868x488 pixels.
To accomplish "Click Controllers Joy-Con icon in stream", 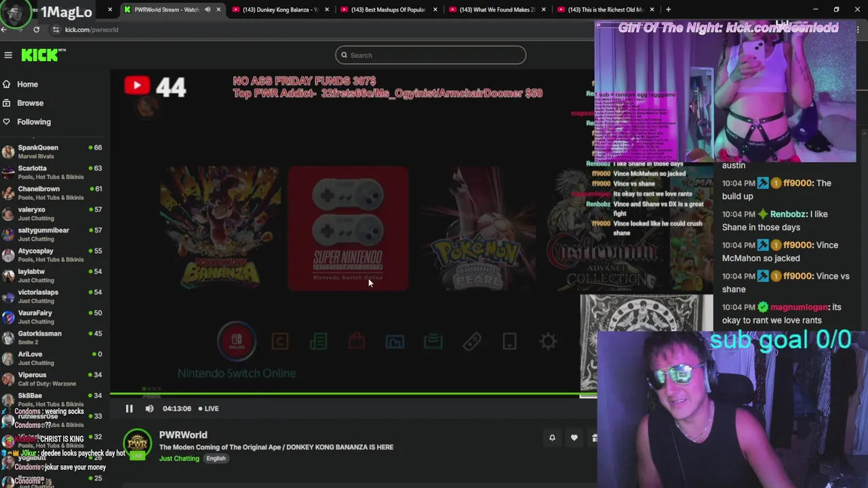I will tap(472, 342).
